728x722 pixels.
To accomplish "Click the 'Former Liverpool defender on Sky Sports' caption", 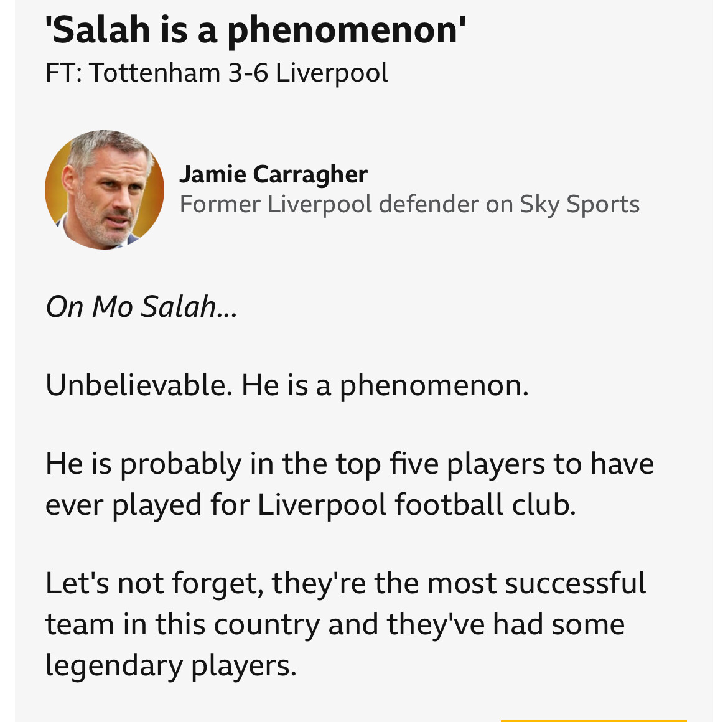I will (x=409, y=204).
